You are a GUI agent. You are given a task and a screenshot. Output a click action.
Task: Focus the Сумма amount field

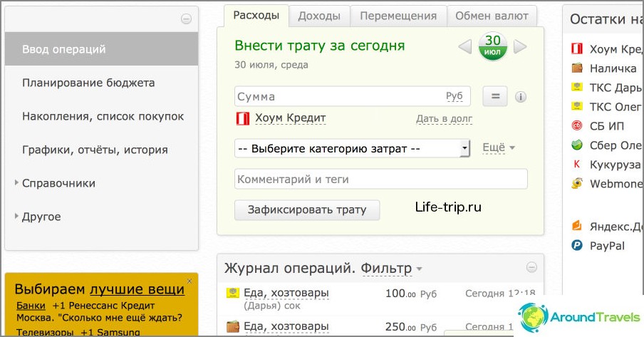(353, 97)
